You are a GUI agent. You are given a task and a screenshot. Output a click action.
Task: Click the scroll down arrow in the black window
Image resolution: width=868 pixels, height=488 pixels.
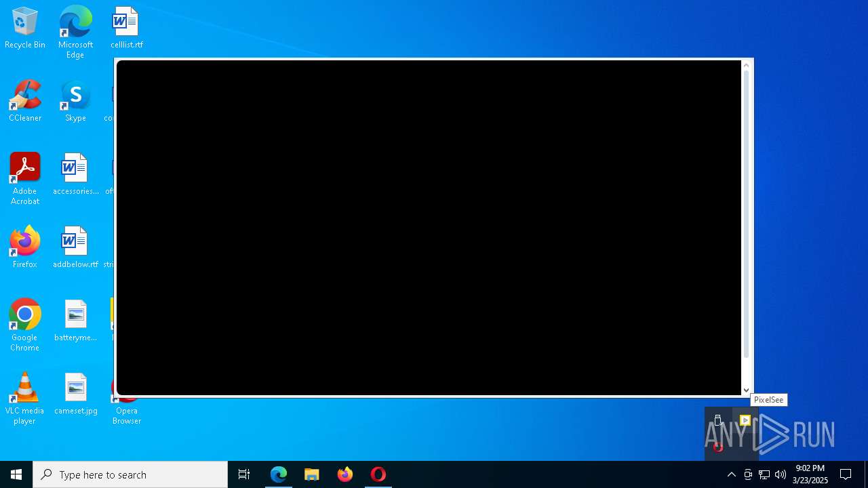point(747,390)
